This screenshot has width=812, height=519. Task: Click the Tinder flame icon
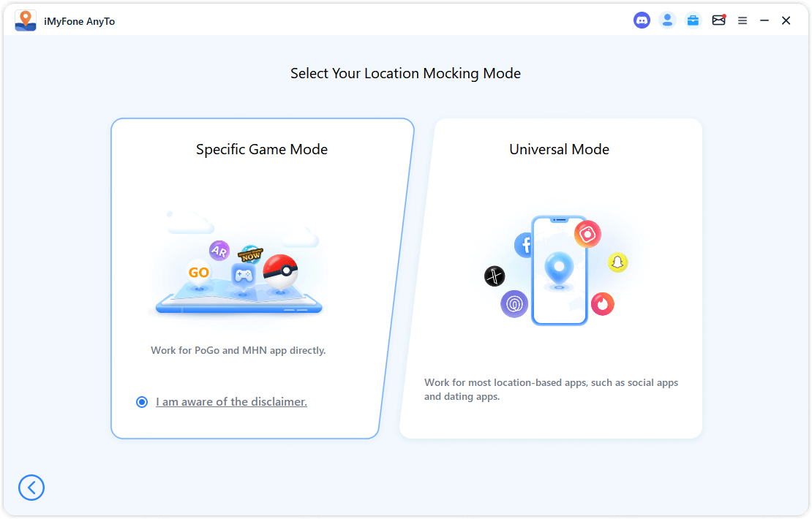(602, 303)
